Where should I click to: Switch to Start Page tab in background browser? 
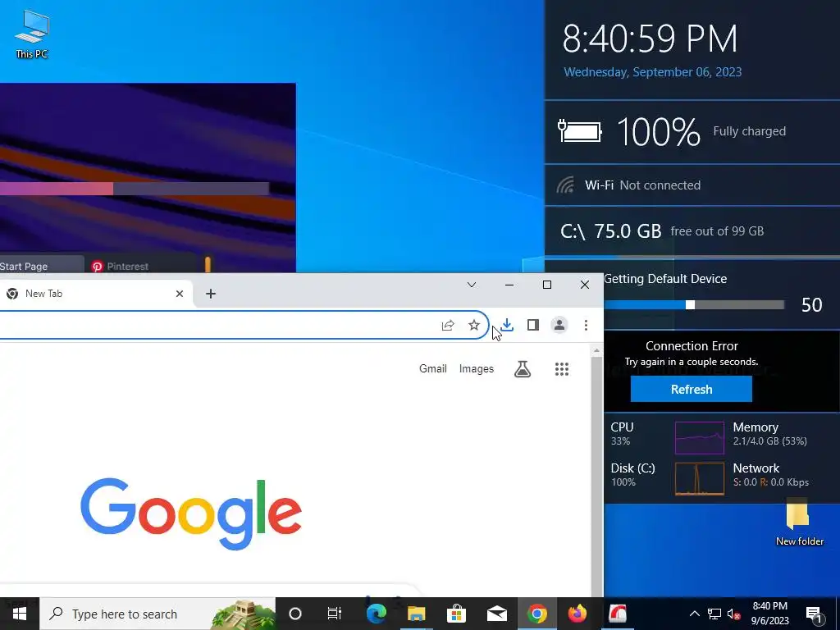pos(41,266)
